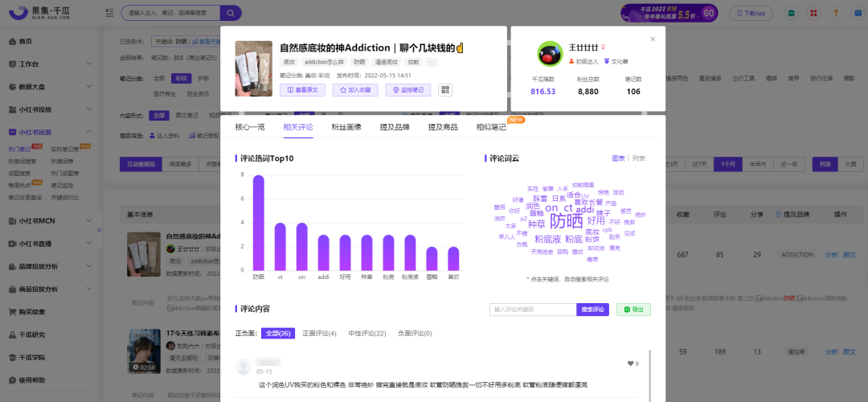Viewport: 868px width, 402px height.
Task: Open the briefcase icon in the top bar
Action: pos(791,13)
